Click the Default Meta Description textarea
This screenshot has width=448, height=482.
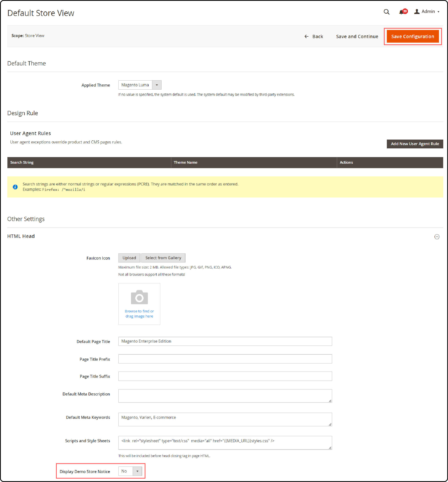tap(225, 396)
